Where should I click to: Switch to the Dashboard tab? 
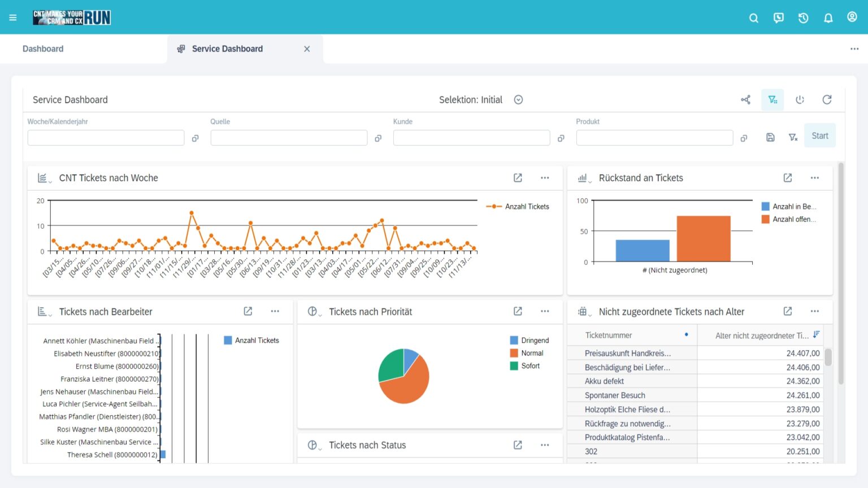pos(42,49)
